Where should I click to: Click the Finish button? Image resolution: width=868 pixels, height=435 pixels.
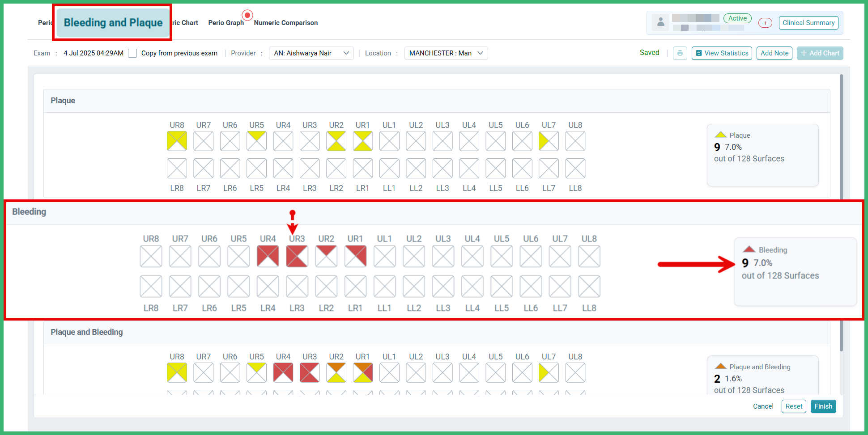pos(823,406)
